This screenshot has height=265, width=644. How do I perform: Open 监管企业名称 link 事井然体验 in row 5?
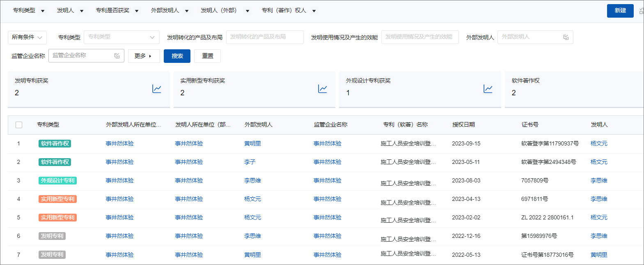[328, 217]
